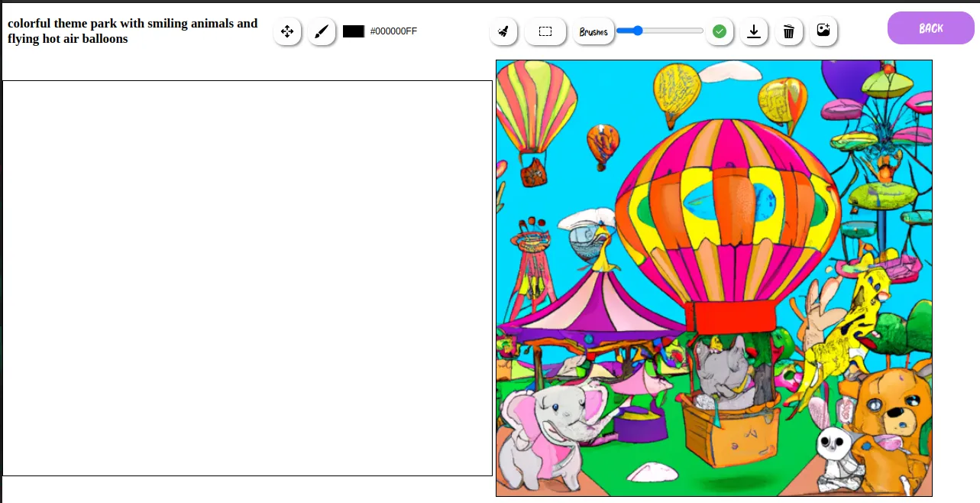Viewport: 980px width, 503px height.
Task: Delete the drawing with the trash icon
Action: (x=789, y=31)
